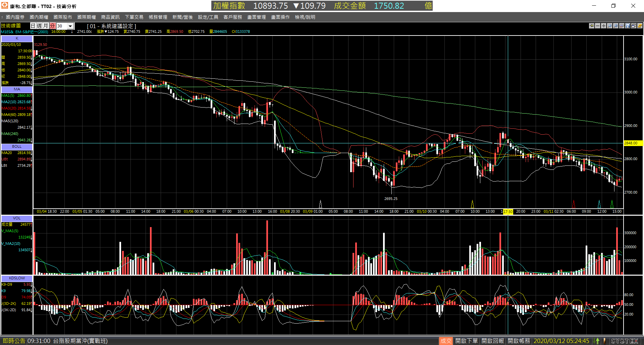Select the 月 monthly period

pos(46,26)
